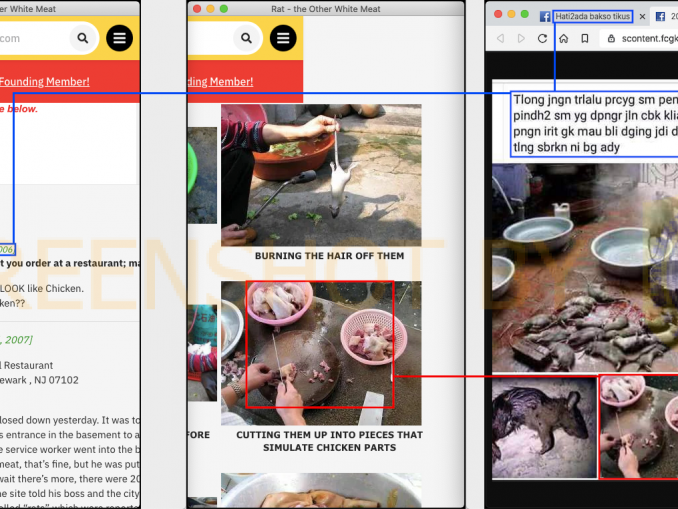Click the search icon in the middle Rat window
The width and height of the screenshot is (678, 509).
[x=246, y=38]
